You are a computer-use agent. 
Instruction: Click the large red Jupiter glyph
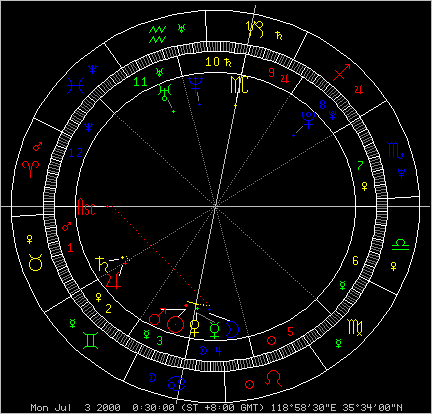113,280
